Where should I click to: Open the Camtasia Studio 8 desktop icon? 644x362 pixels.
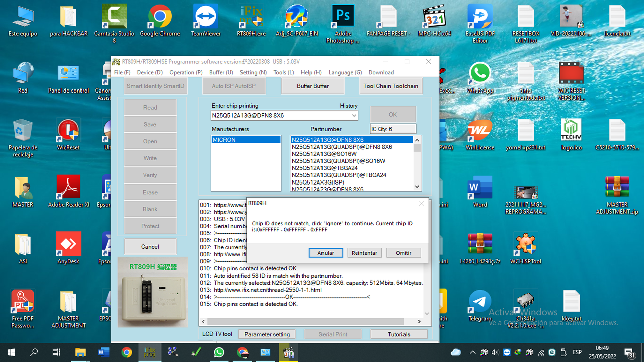click(x=114, y=23)
